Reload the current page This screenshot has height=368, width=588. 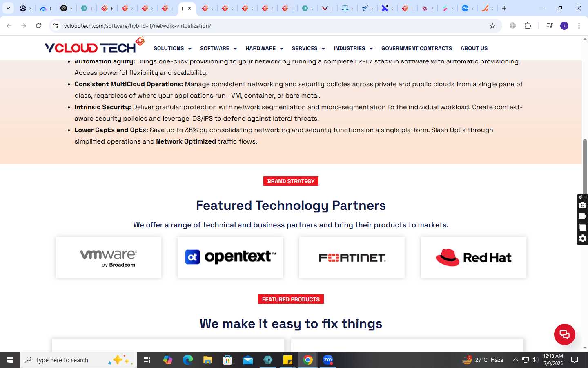click(38, 26)
